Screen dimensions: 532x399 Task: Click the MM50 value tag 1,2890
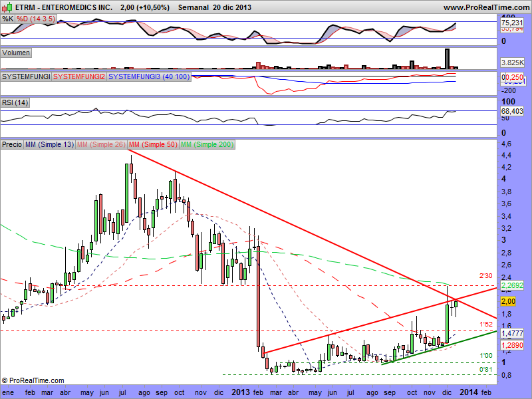512,345
